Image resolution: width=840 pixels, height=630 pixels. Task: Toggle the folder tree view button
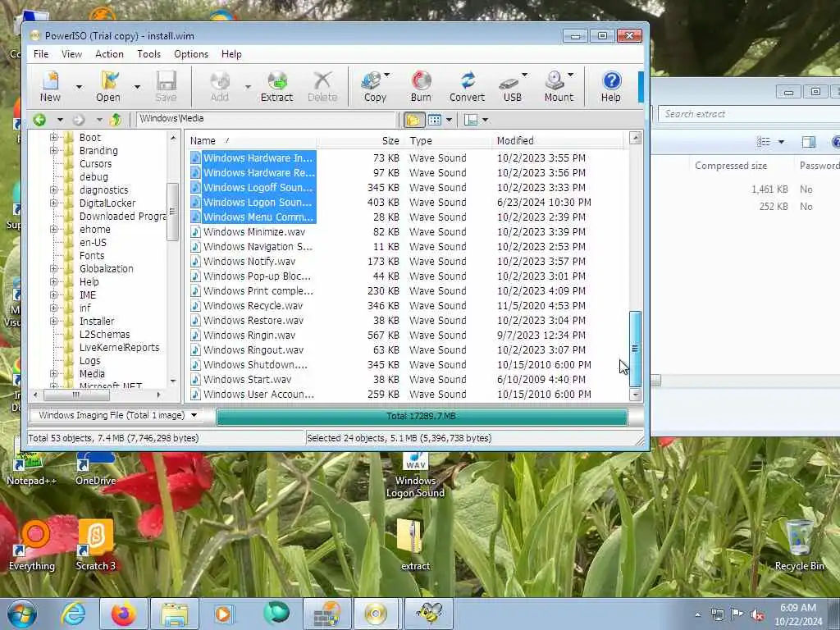pyautogui.click(x=413, y=120)
